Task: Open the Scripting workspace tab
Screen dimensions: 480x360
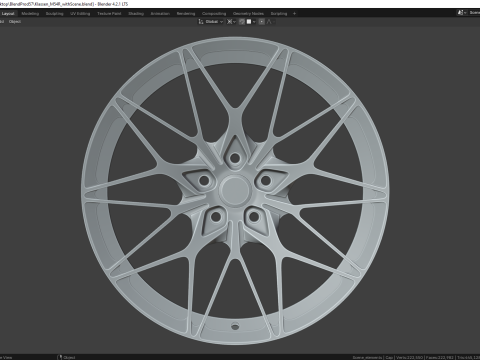Action: pos(279,14)
